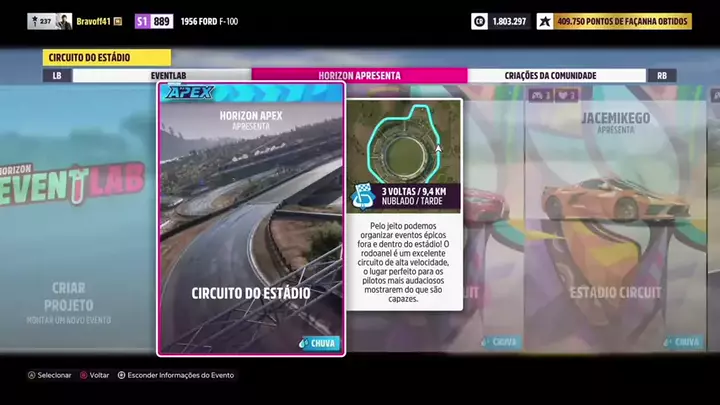Select the Horizon Apresenta tab
The height and width of the screenshot is (405, 720).
[x=359, y=75]
